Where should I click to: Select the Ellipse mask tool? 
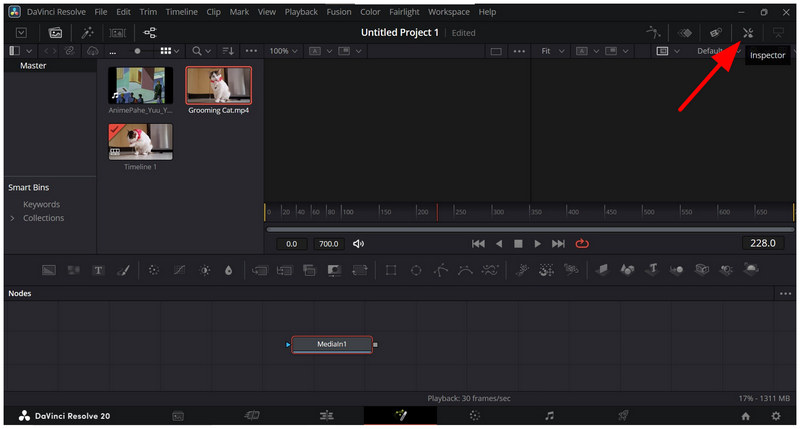click(x=416, y=270)
